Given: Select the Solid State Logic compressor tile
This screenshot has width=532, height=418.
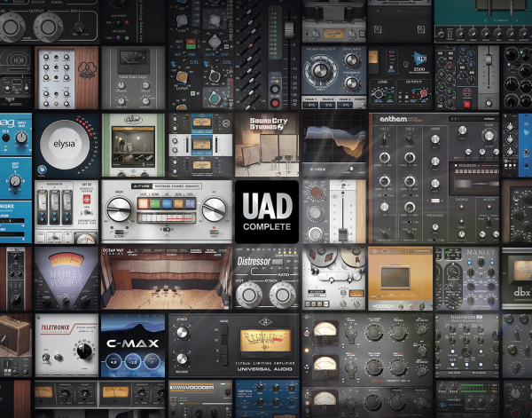Looking at the screenshot, I should (133, 78).
